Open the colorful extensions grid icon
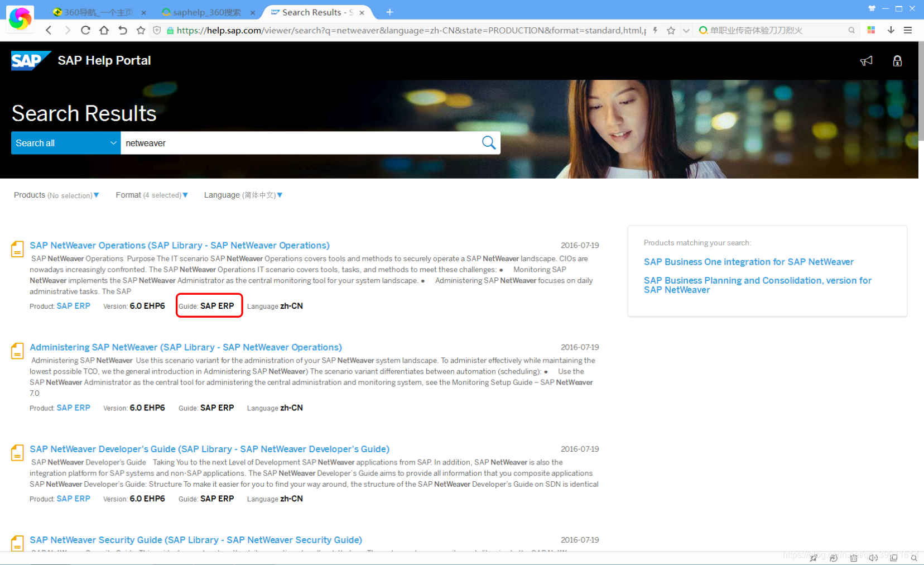Screen dimensions: 924x565 tap(871, 30)
